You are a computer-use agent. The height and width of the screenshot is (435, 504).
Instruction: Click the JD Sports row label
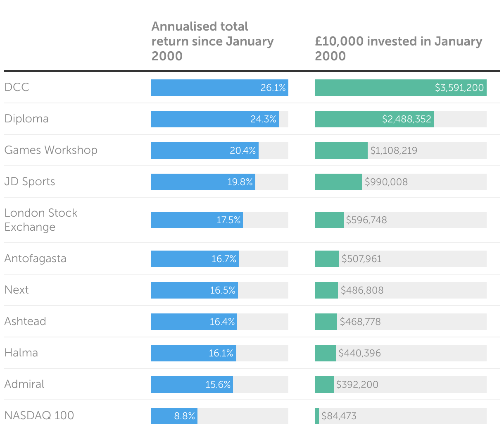[30, 182]
